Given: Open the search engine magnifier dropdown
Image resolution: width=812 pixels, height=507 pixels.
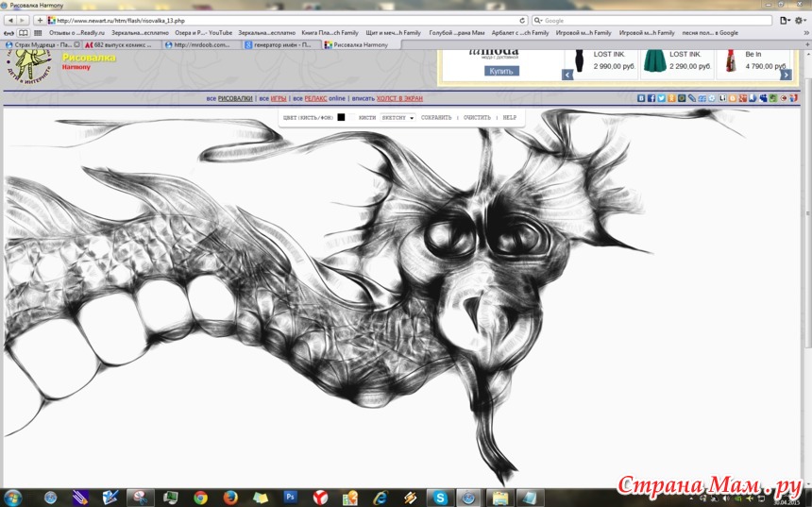Looking at the screenshot, I should coord(538,20).
